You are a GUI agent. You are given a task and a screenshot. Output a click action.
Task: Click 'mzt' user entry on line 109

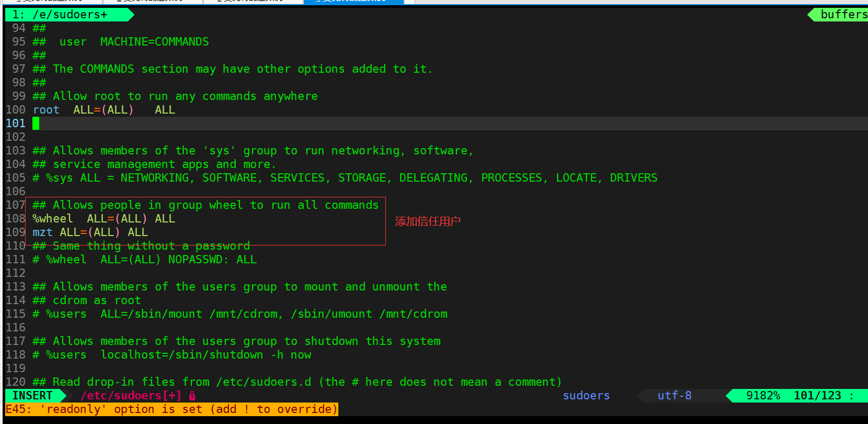42,232
